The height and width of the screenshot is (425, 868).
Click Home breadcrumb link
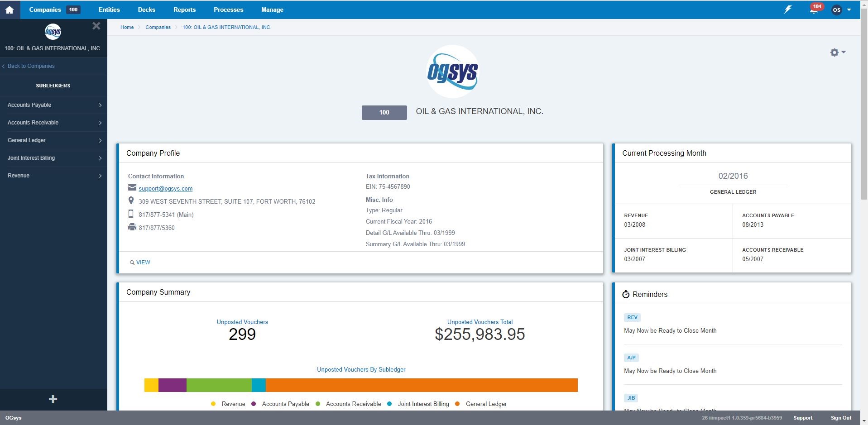point(127,27)
